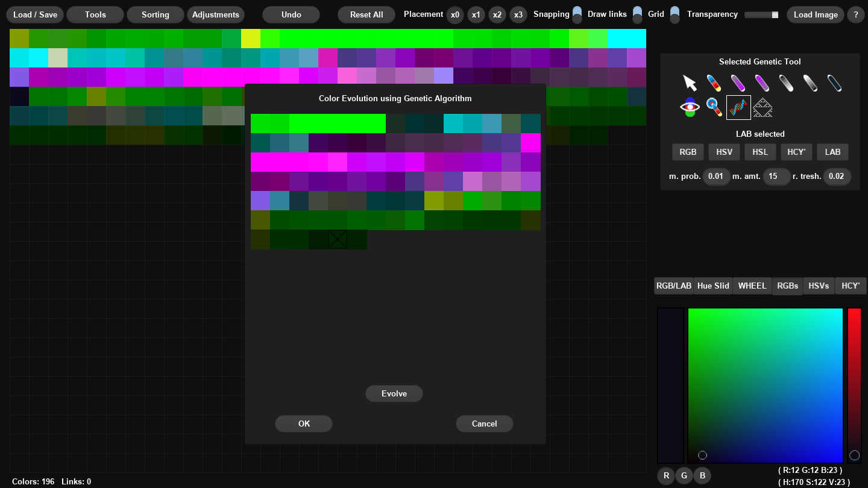
Task: Adjust the Transparency slider
Action: (x=761, y=14)
